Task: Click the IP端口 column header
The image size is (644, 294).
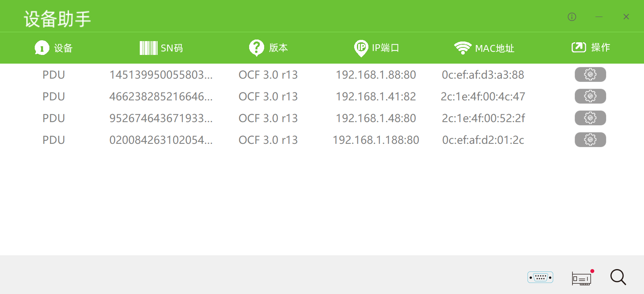Action: [x=377, y=48]
